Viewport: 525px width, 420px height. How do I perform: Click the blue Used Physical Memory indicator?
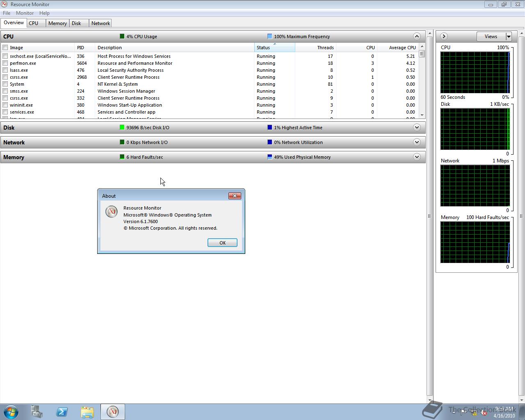click(x=269, y=157)
